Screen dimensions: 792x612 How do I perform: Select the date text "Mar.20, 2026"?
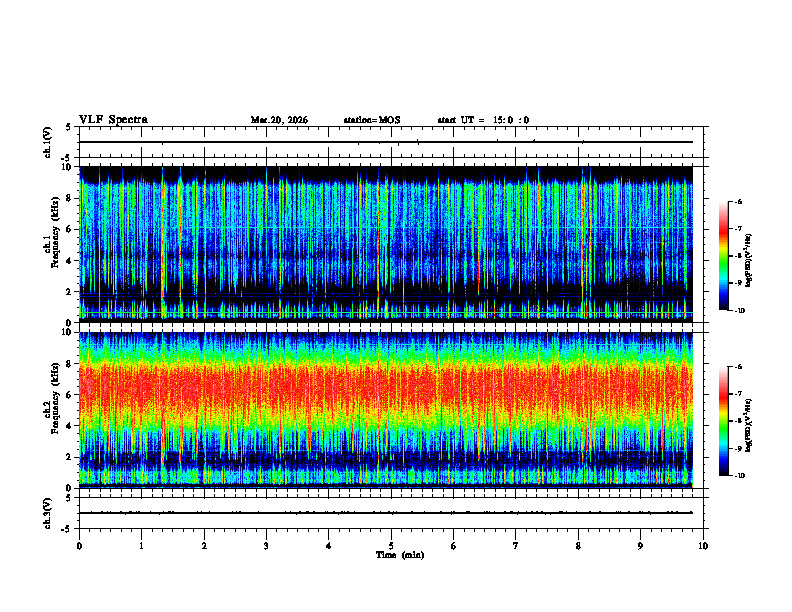click(279, 120)
